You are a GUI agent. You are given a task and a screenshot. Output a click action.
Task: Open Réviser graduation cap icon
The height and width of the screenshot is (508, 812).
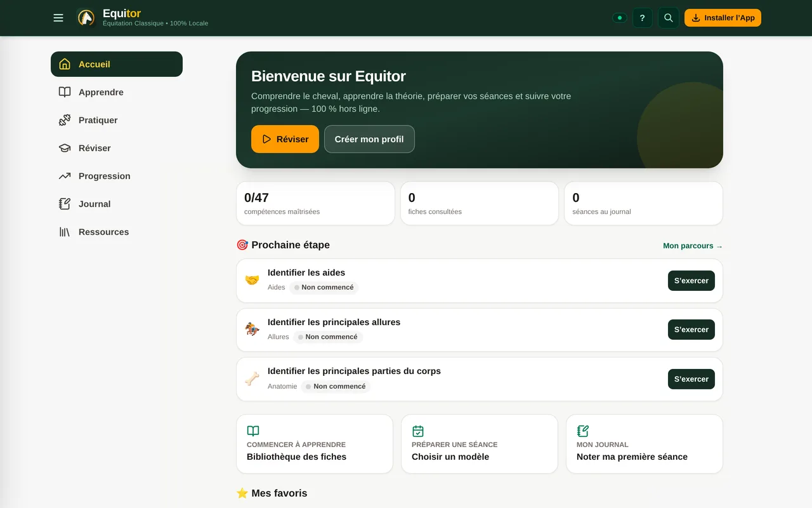point(65,148)
